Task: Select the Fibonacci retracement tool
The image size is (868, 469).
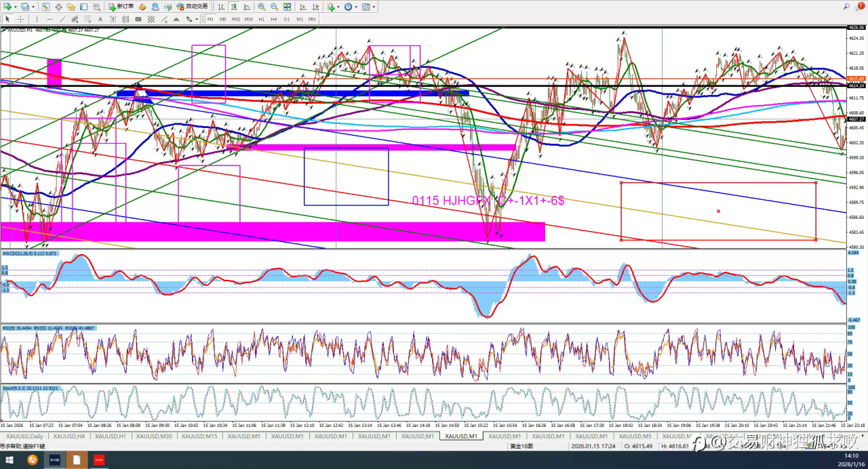Action: click(x=87, y=19)
